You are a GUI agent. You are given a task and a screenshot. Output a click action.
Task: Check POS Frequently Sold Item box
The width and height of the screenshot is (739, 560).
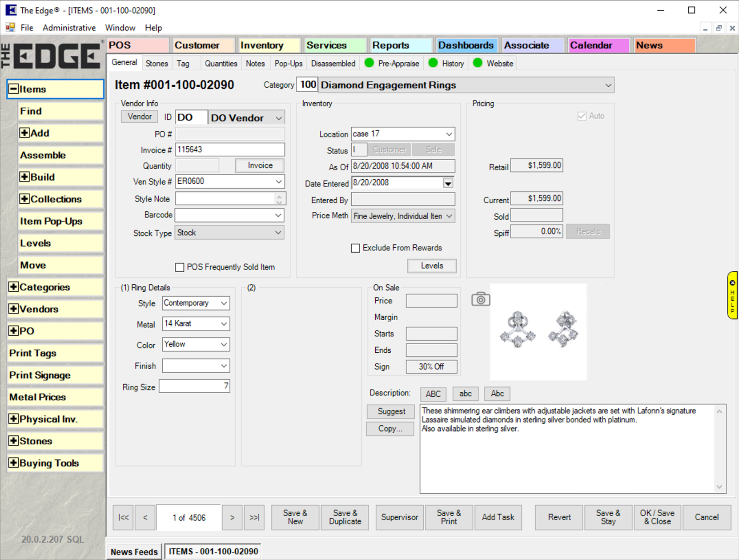pyautogui.click(x=180, y=267)
